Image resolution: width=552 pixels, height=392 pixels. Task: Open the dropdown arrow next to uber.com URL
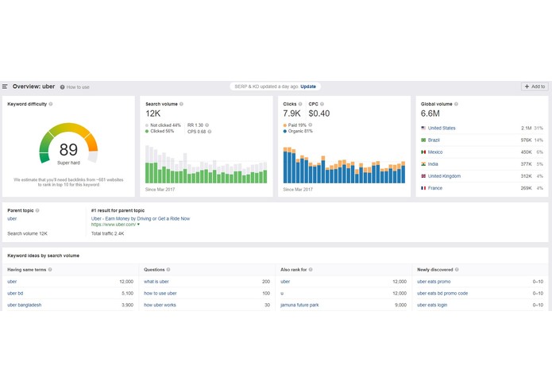[x=138, y=225]
